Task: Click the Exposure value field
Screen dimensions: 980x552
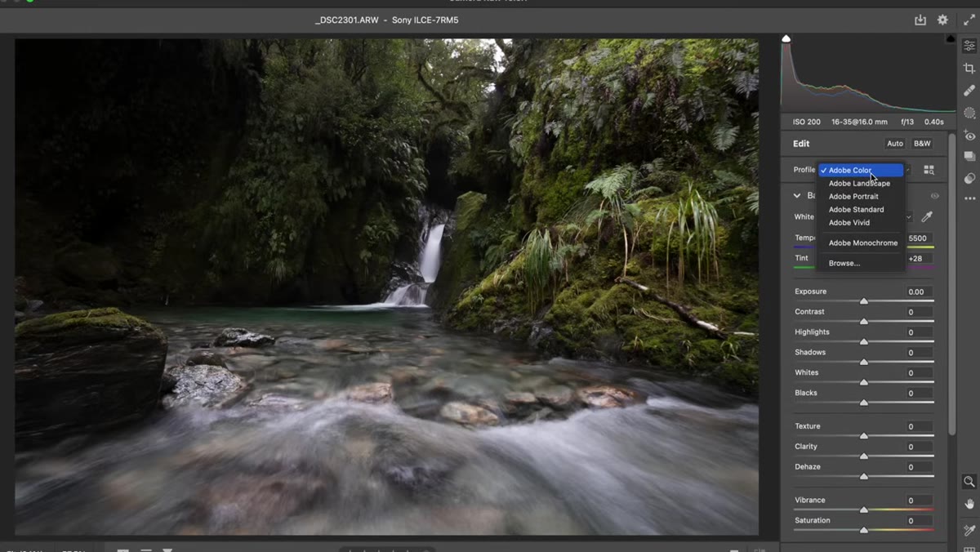Action: 919,292
